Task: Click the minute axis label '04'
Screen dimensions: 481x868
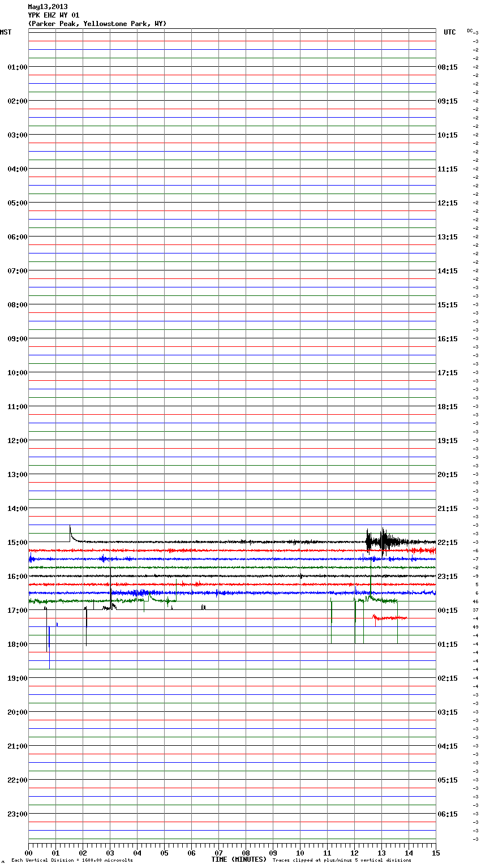Action: point(137,853)
